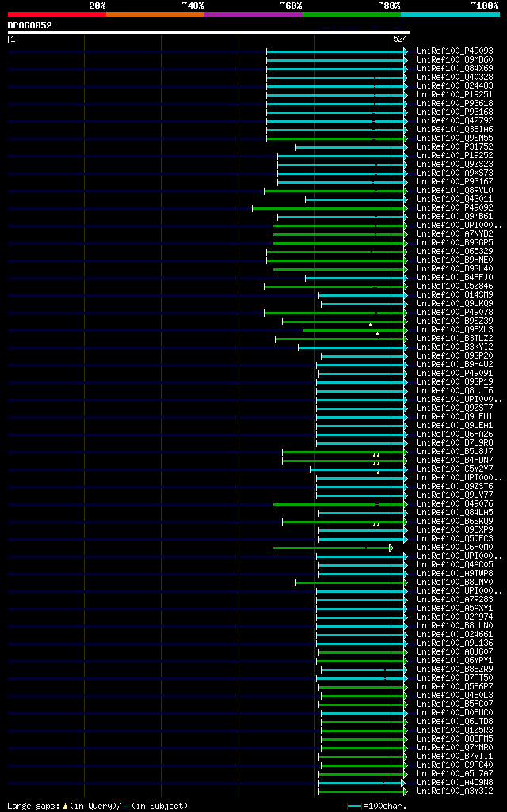This screenshot has width=507, height=812.
Task: Select the UniRef100_Q42792 label
Action: pos(456,120)
